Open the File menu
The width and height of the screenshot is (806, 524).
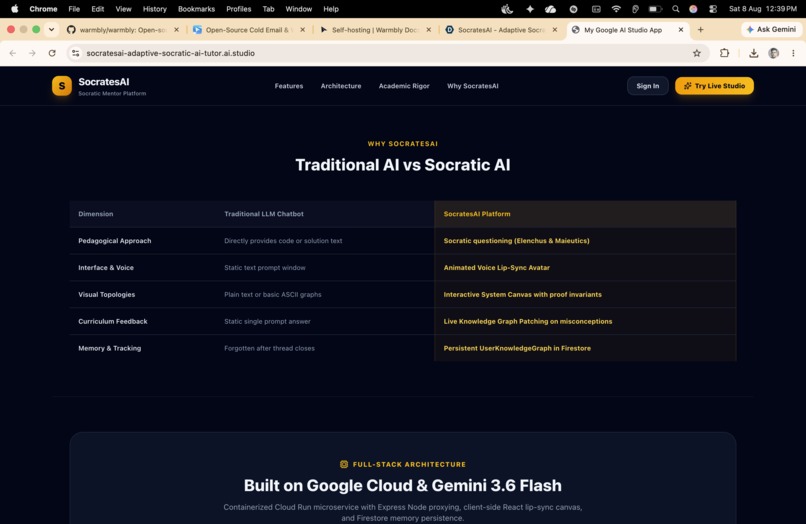(74, 9)
